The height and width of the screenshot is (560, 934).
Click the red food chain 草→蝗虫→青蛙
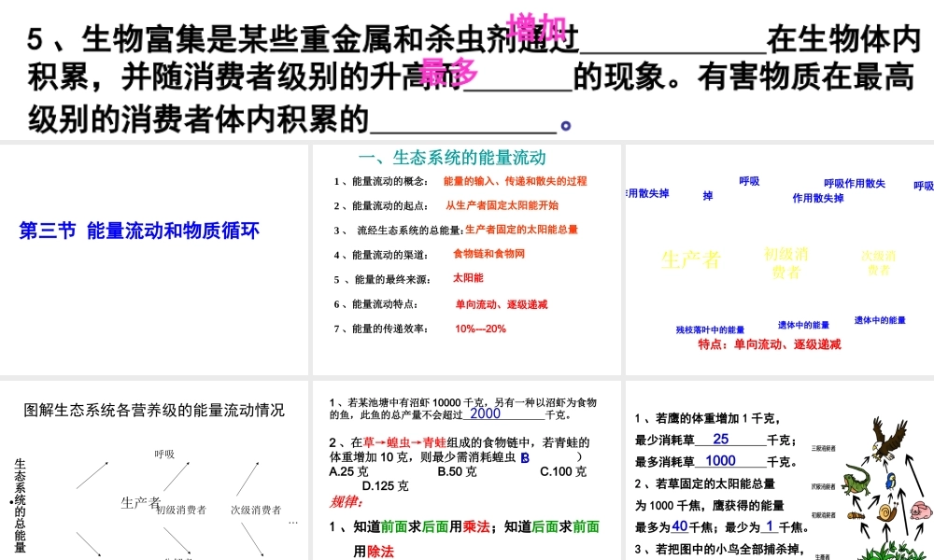point(404,442)
